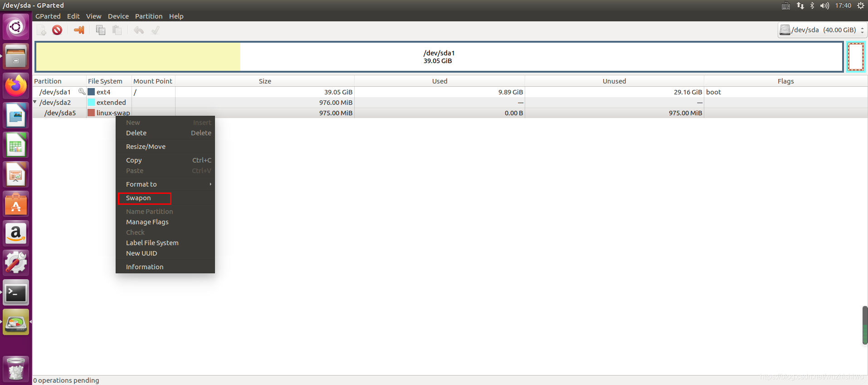Click the Resize/Move toolbar icon

[x=79, y=30]
